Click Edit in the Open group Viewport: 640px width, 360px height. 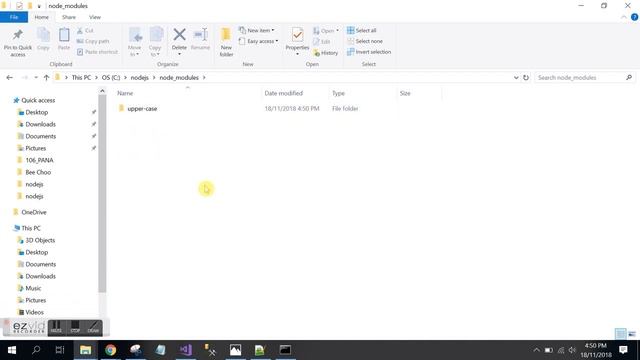(x=322, y=41)
